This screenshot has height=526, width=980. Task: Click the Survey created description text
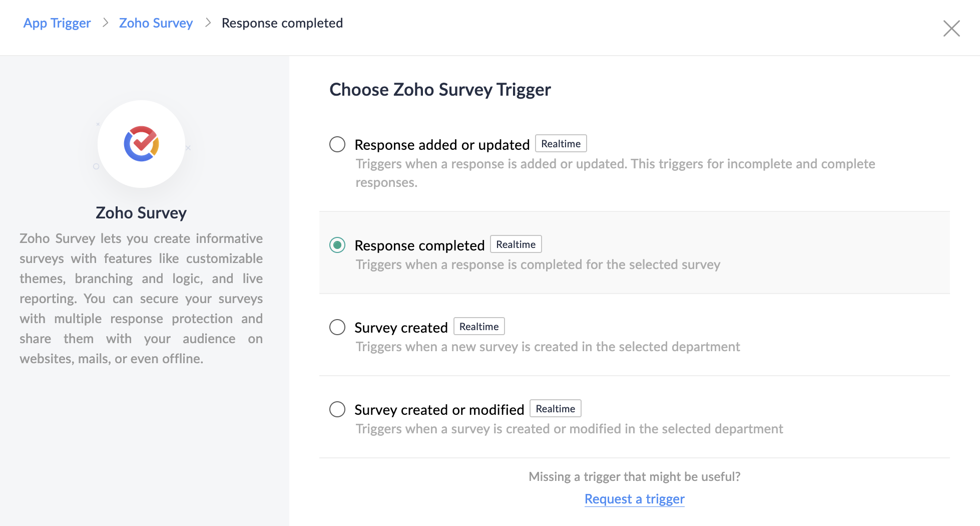tap(548, 347)
